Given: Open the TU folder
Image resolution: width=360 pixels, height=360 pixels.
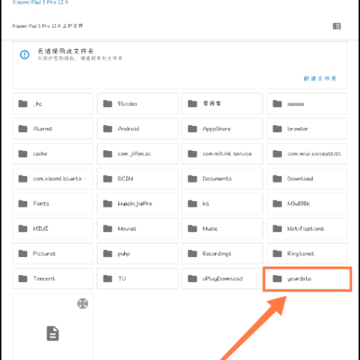Looking at the screenshot, I should point(138,279).
